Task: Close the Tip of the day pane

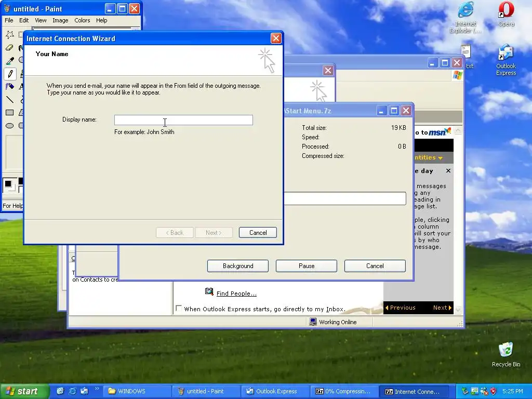Action: 448,170
